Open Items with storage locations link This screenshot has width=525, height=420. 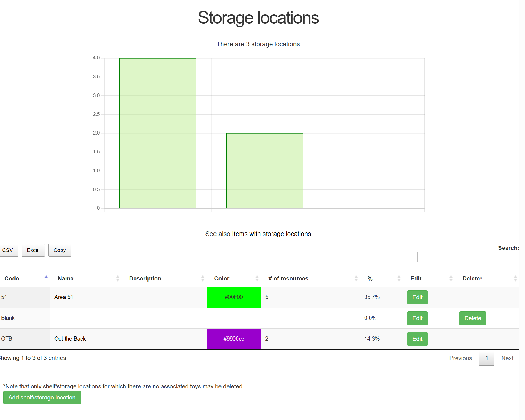click(x=271, y=234)
